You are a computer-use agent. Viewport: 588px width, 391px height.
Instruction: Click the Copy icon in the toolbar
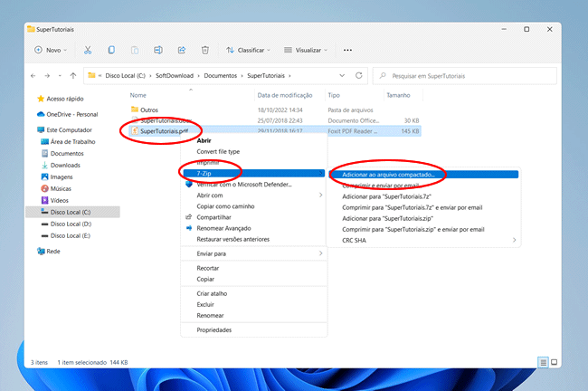tap(110, 50)
